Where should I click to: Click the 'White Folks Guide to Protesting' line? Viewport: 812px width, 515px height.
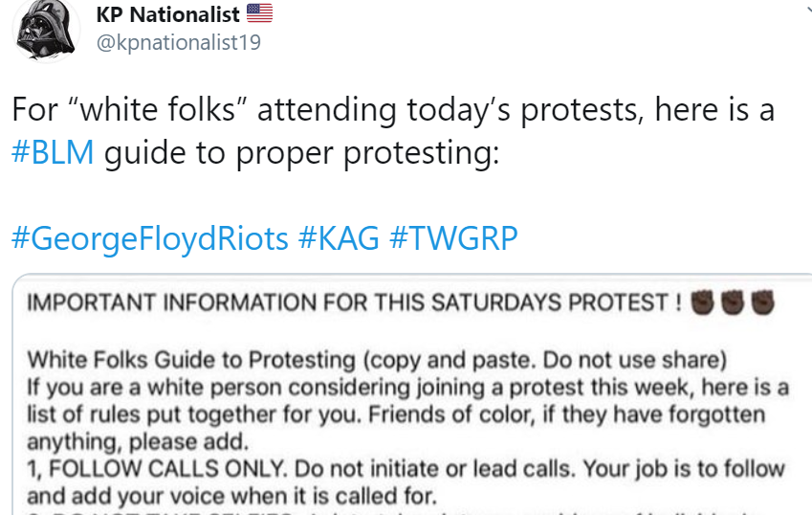[x=377, y=360]
